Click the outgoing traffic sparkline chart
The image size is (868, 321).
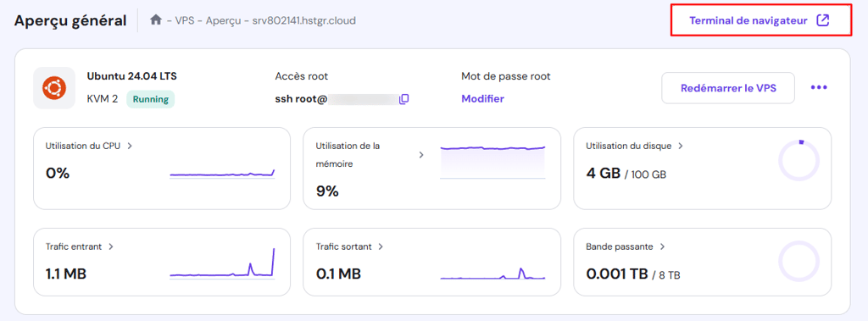pos(492,273)
